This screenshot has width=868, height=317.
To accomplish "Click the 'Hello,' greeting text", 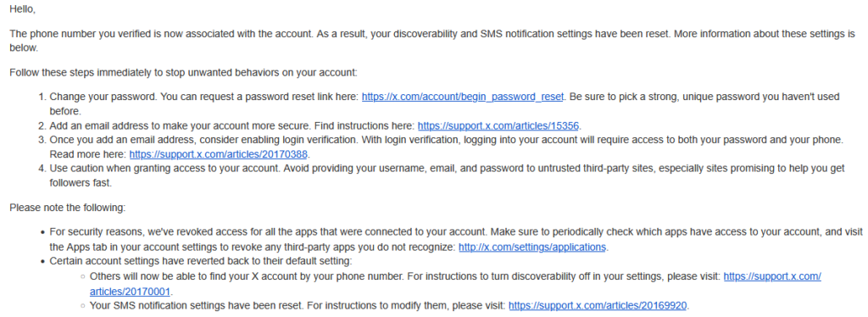I will pos(22,9).
